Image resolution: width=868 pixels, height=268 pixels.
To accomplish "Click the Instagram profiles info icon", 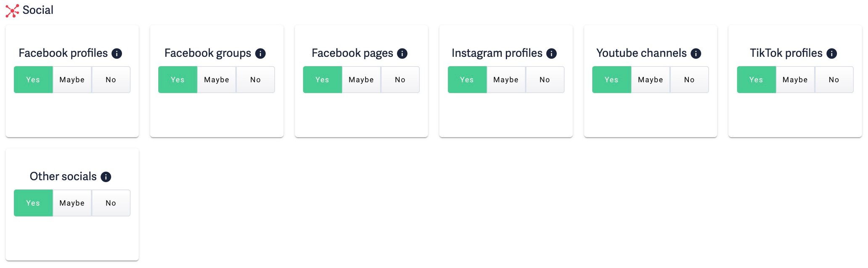I will click(551, 53).
